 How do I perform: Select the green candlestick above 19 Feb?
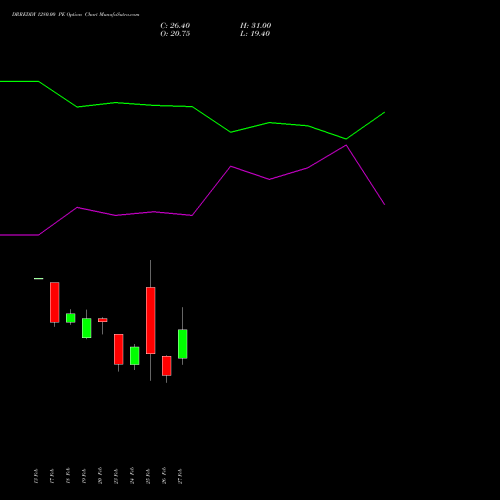click(x=87, y=328)
